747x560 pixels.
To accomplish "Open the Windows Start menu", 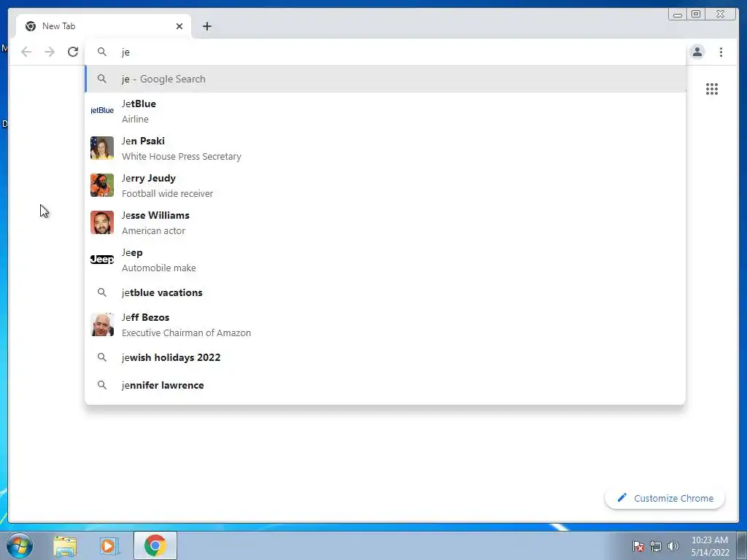I will 20,545.
